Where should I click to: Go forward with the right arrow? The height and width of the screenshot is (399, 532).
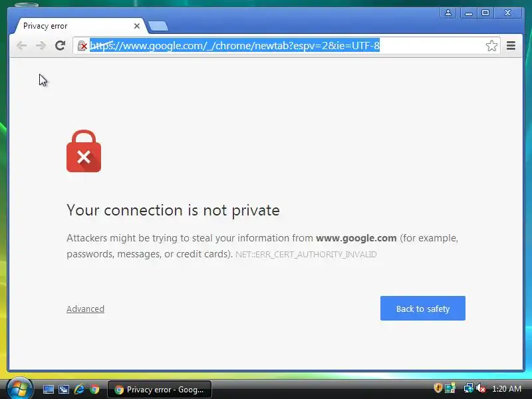41,45
